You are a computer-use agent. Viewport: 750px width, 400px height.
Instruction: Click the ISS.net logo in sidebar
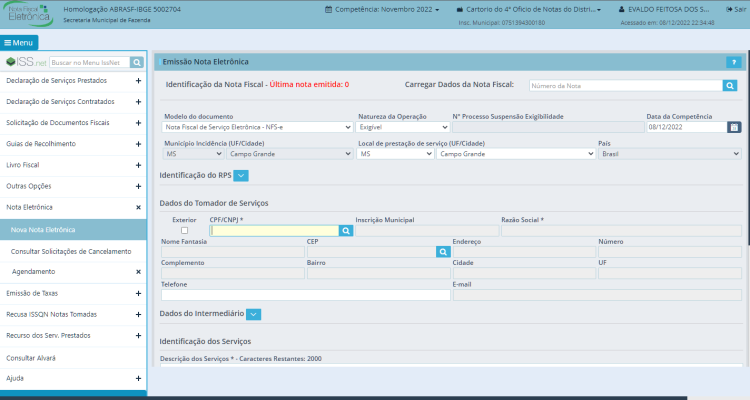coord(26,62)
